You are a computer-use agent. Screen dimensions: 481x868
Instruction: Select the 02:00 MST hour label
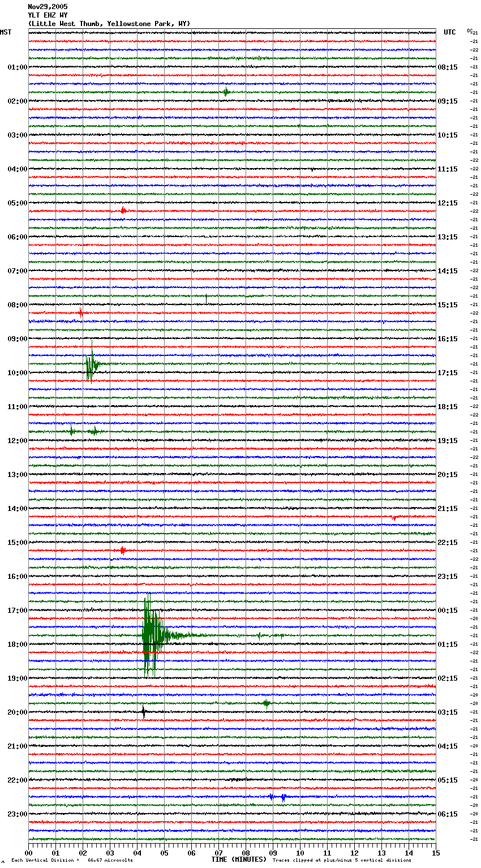coord(17,101)
